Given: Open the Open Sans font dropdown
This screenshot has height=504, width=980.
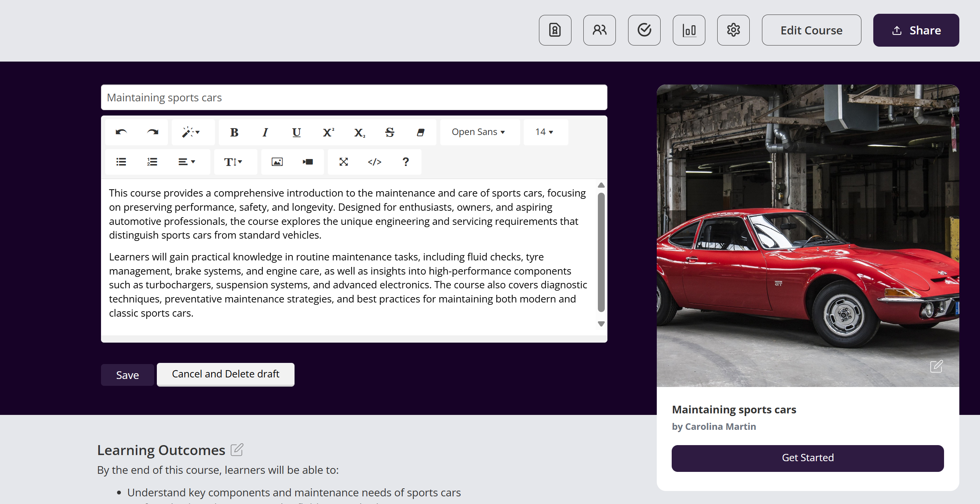Looking at the screenshot, I should point(479,132).
